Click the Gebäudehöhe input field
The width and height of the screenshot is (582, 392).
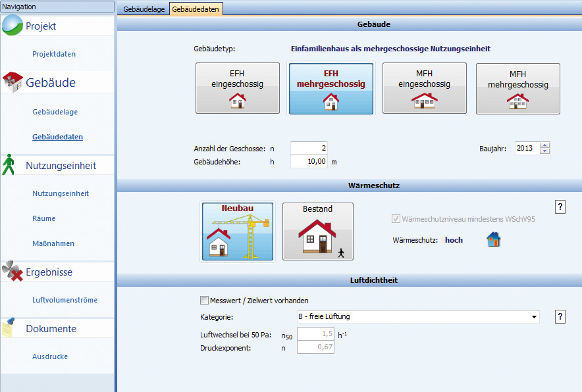pyautogui.click(x=309, y=161)
